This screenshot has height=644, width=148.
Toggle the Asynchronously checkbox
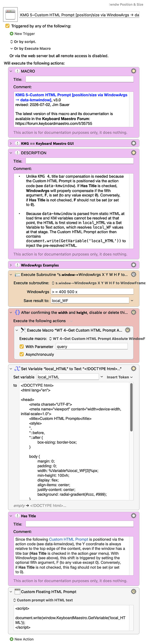point(22,354)
